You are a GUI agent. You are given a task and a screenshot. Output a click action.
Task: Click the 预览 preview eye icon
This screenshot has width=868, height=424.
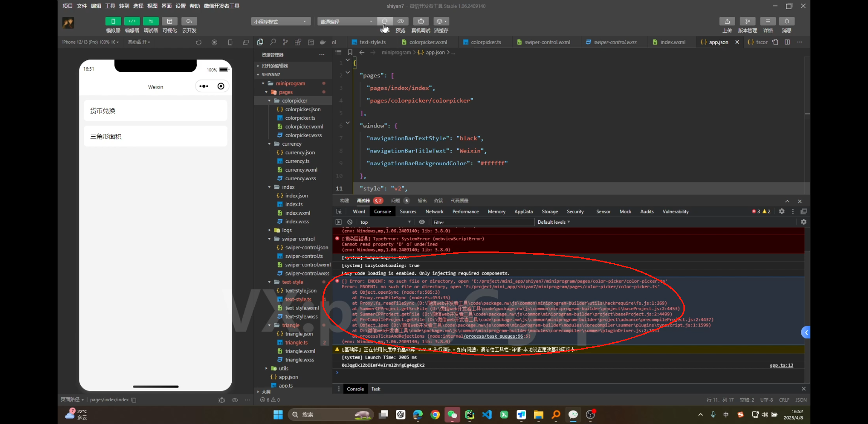pyautogui.click(x=400, y=21)
